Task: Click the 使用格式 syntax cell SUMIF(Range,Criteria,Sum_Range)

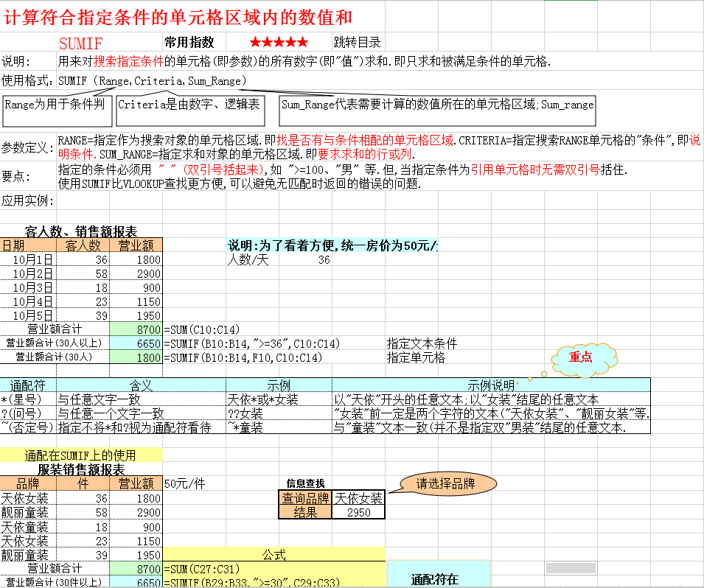Action: coord(153,81)
